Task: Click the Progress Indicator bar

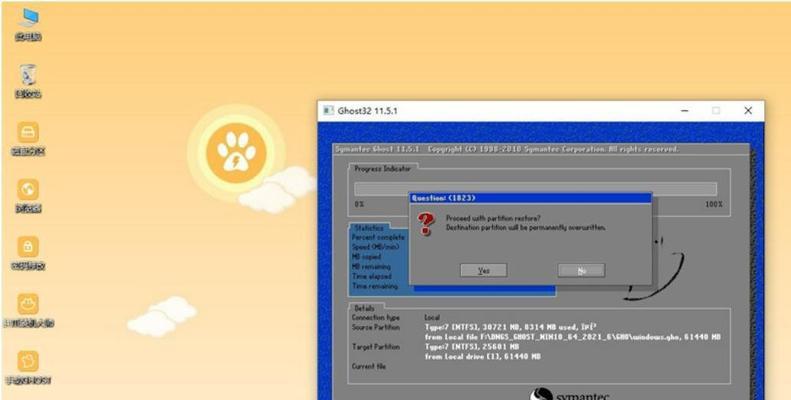Action: pos(535,189)
